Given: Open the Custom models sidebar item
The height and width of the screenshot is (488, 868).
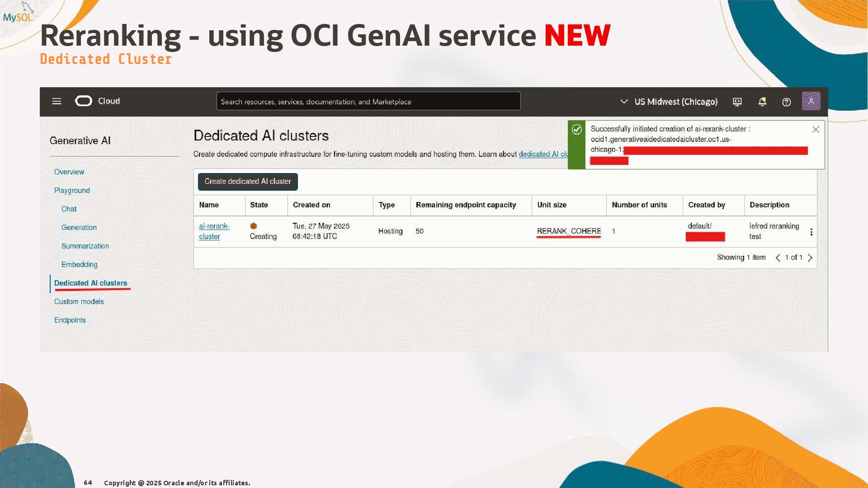Looking at the screenshot, I should [x=79, y=302].
